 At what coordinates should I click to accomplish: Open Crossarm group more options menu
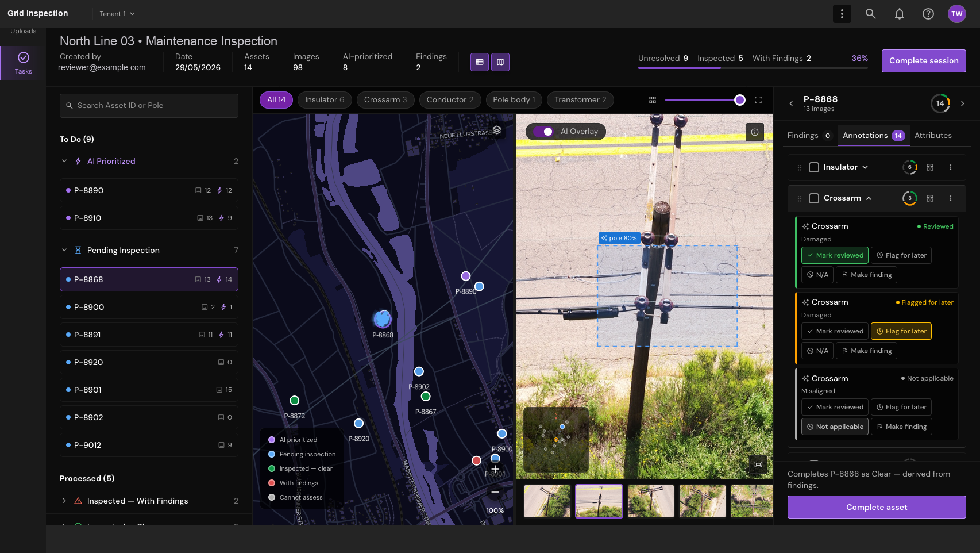pyautogui.click(x=951, y=198)
